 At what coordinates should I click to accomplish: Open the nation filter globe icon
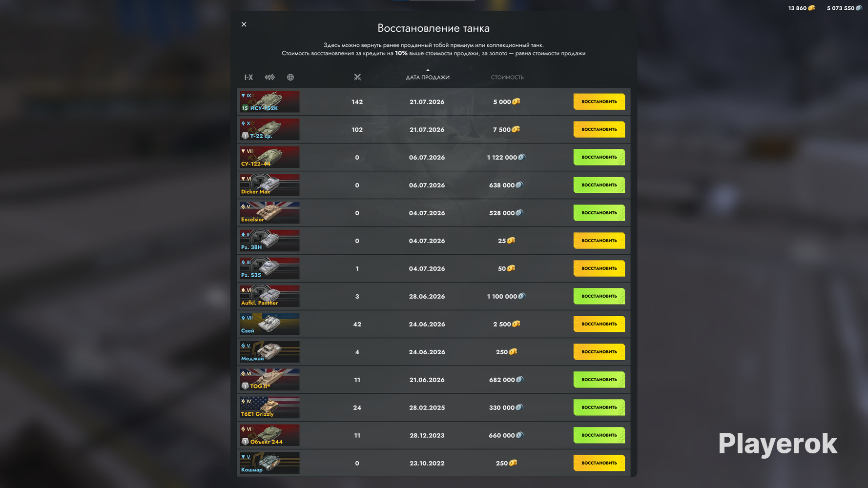tap(290, 77)
